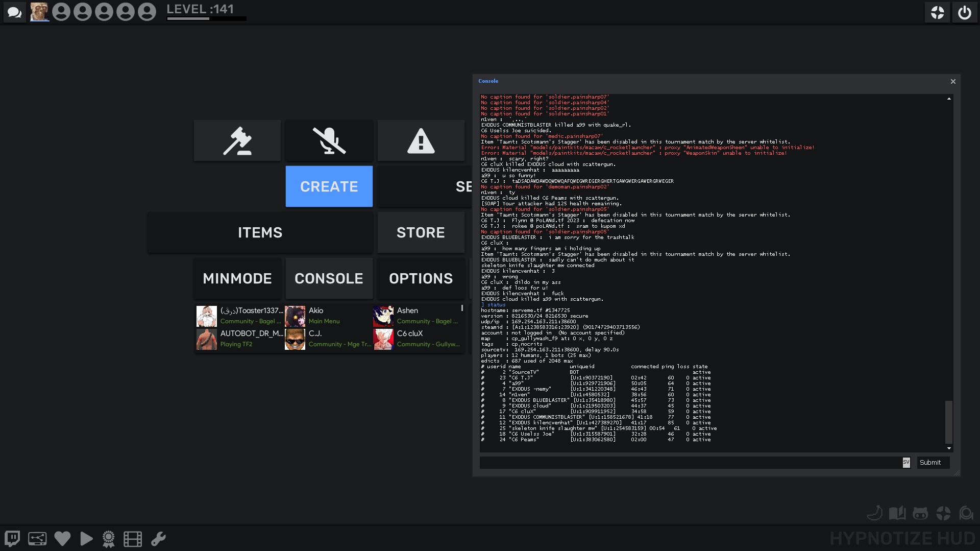This screenshot has height=551, width=980.
Task: Click the power quit icon
Action: 964,12
